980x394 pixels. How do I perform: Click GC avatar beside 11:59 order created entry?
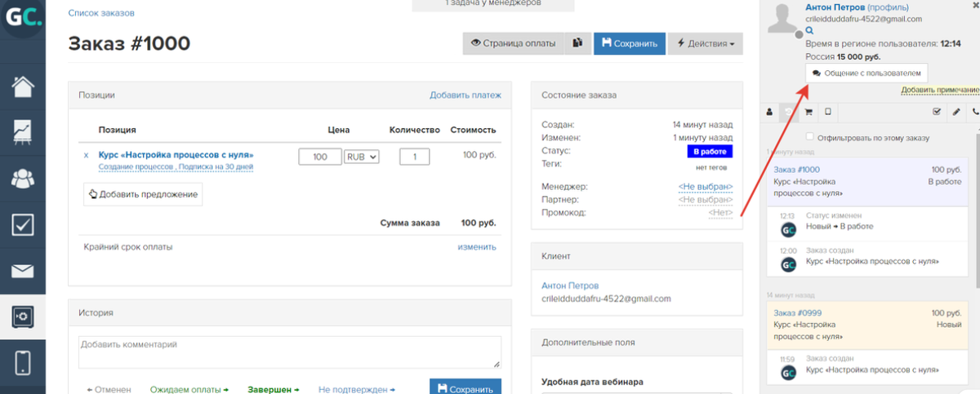pos(788,373)
